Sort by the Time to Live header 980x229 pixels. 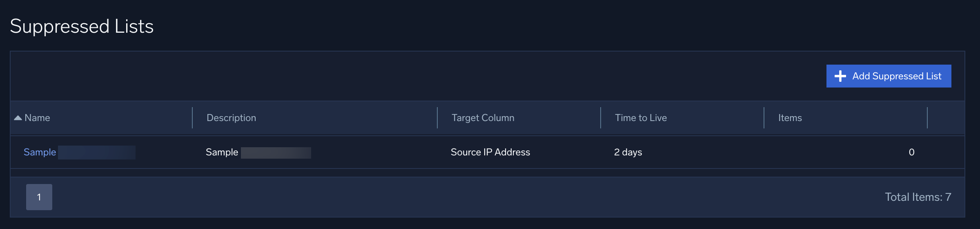[x=641, y=118]
